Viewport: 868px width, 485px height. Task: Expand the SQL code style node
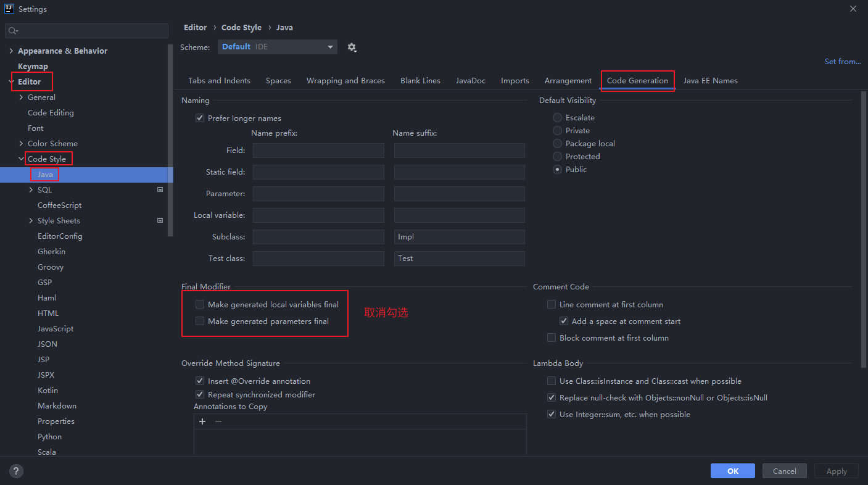click(x=31, y=190)
